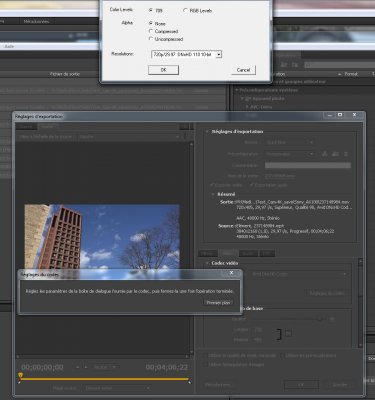375x400 pixels.
Task: Select the RGB Levels radio button
Action: 185,10
